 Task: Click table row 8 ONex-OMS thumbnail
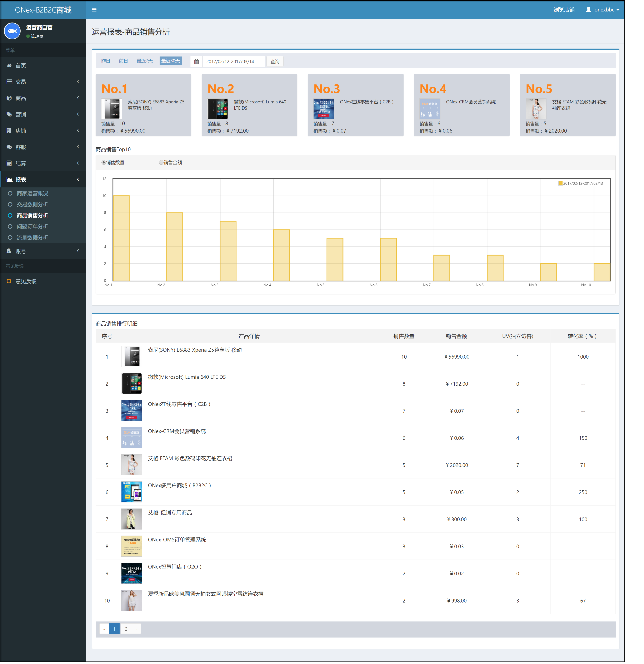[132, 546]
